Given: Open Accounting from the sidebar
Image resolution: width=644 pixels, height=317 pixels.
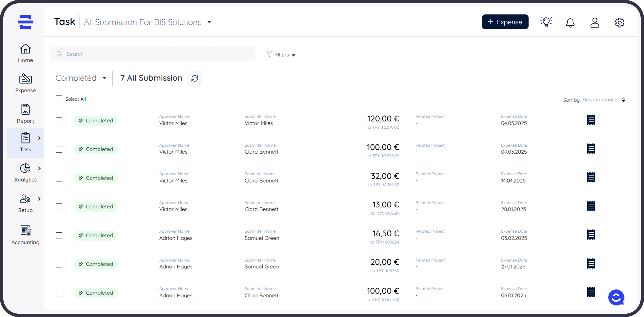Looking at the screenshot, I should 26,235.
